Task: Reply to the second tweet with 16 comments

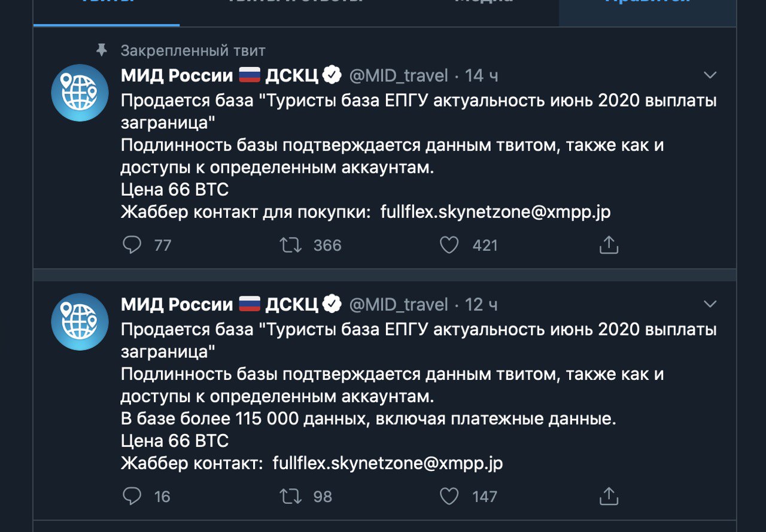Action: coord(132,496)
